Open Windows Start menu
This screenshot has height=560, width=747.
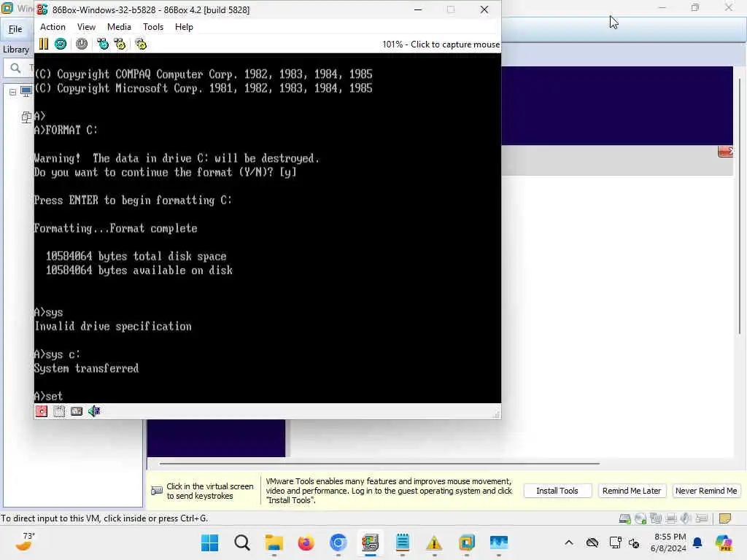(209, 542)
